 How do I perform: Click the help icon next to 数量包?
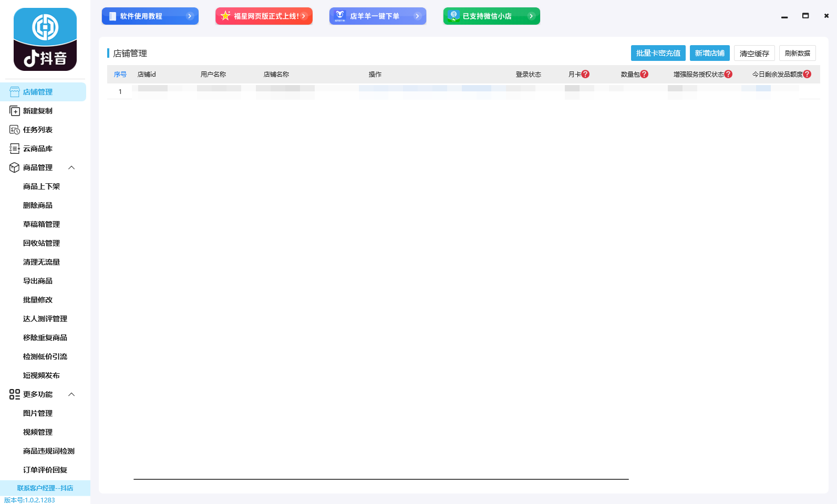pyautogui.click(x=644, y=75)
